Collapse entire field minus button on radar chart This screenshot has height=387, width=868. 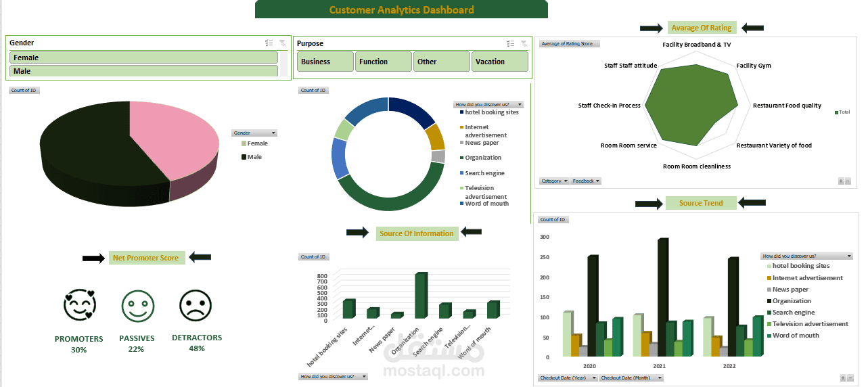(x=848, y=181)
